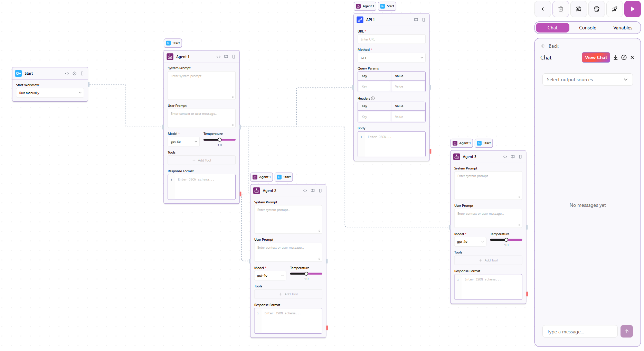The width and height of the screenshot is (644, 351).
Task: Open the marketplace store icon
Action: click(597, 9)
